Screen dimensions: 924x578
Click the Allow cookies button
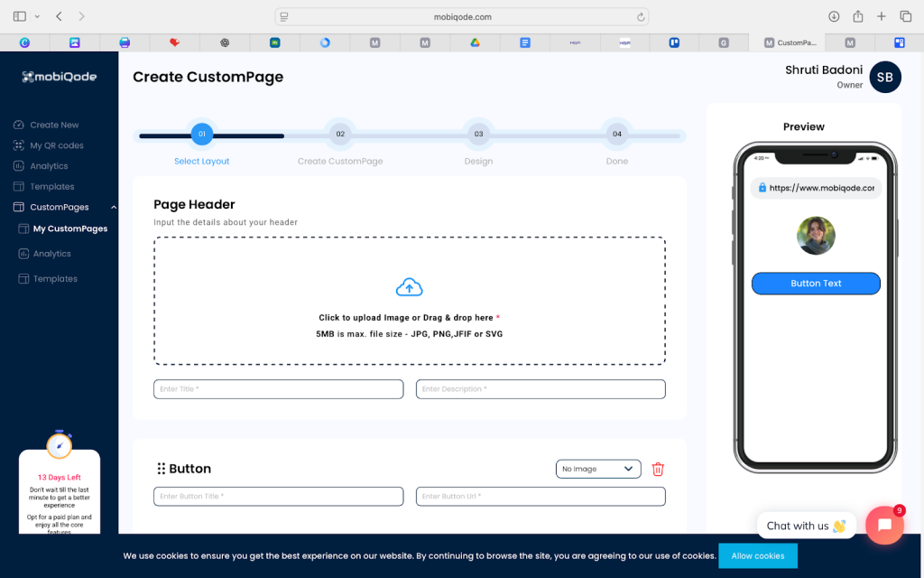click(757, 555)
